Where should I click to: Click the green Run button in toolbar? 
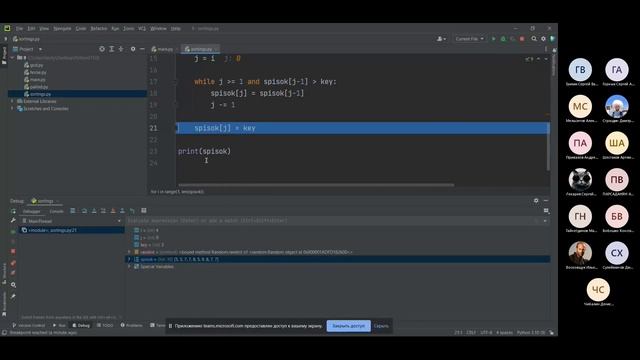click(x=493, y=39)
